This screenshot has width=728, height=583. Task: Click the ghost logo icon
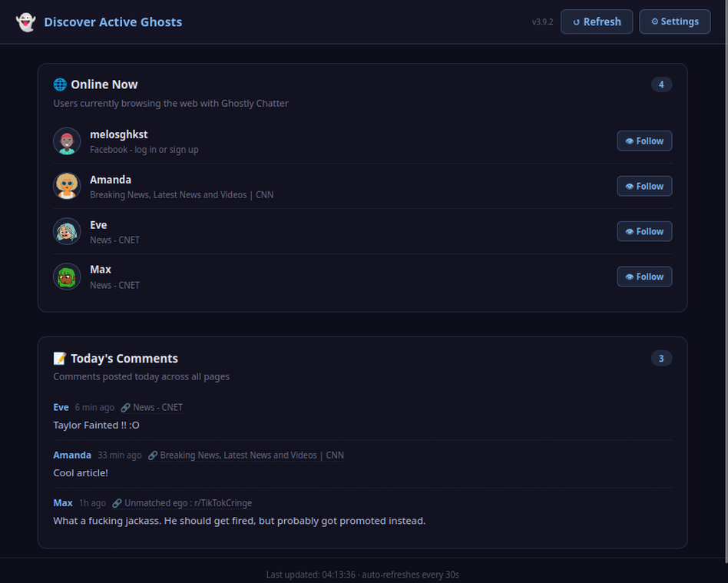(x=25, y=22)
